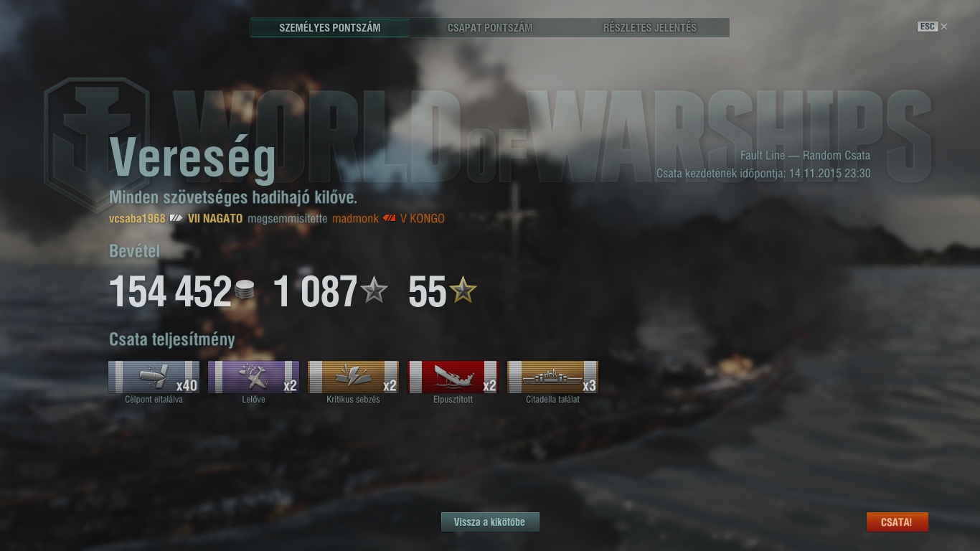Select the Kritikus sebzés ribbon

(353, 377)
